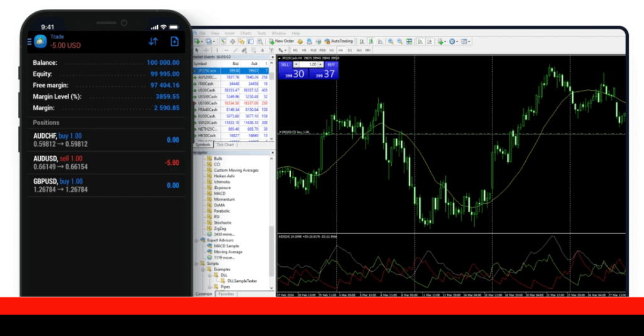This screenshot has width=644, height=336.
Task: Select the Fibonacci retracement tool
Action: click(253, 50)
